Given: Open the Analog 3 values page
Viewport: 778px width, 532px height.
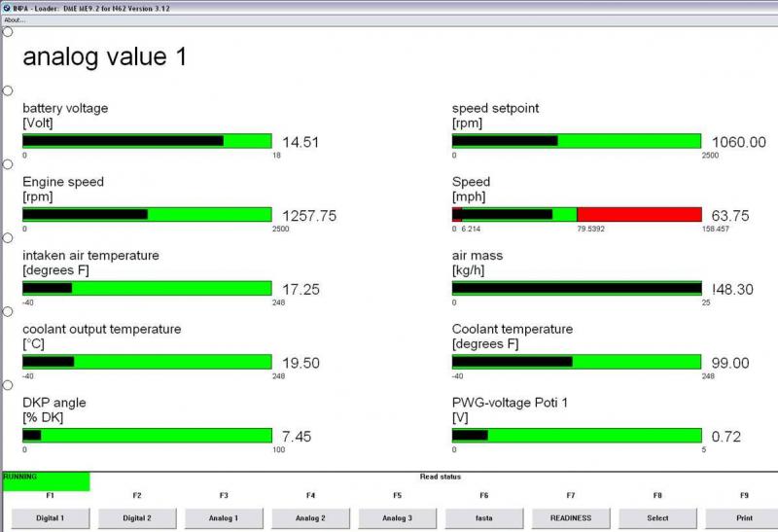Looking at the screenshot, I should (397, 517).
